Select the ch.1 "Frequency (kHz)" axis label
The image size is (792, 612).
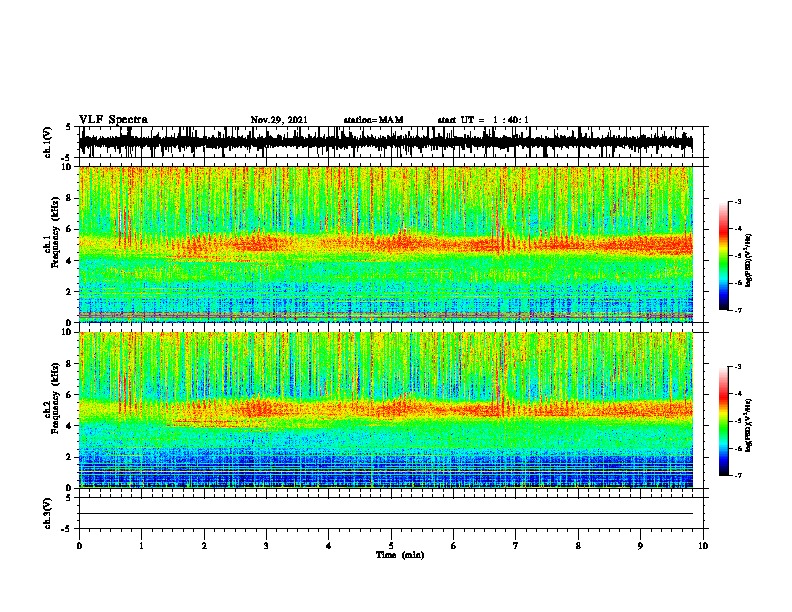[x=55, y=233]
